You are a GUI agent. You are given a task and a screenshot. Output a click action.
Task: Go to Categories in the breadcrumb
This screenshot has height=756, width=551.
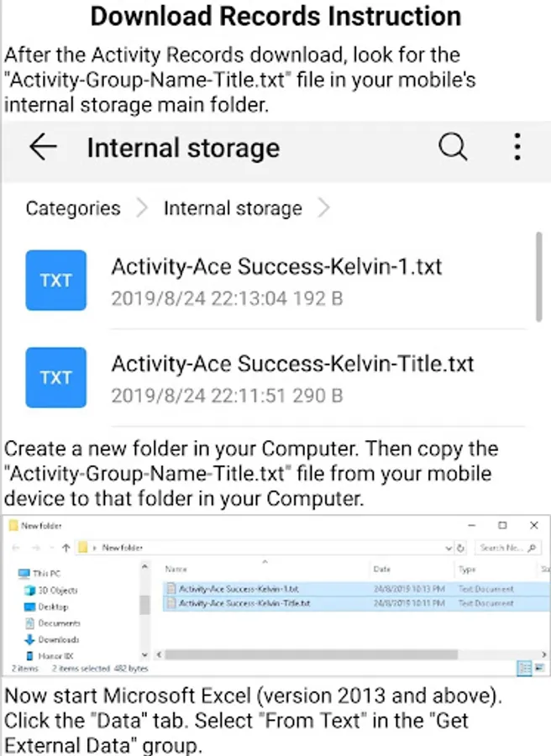pyautogui.click(x=72, y=208)
